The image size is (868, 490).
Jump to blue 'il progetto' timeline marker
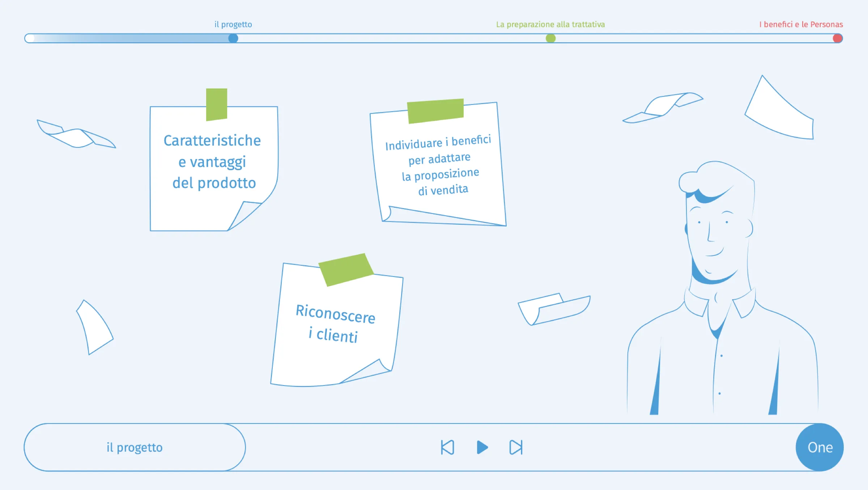(233, 38)
